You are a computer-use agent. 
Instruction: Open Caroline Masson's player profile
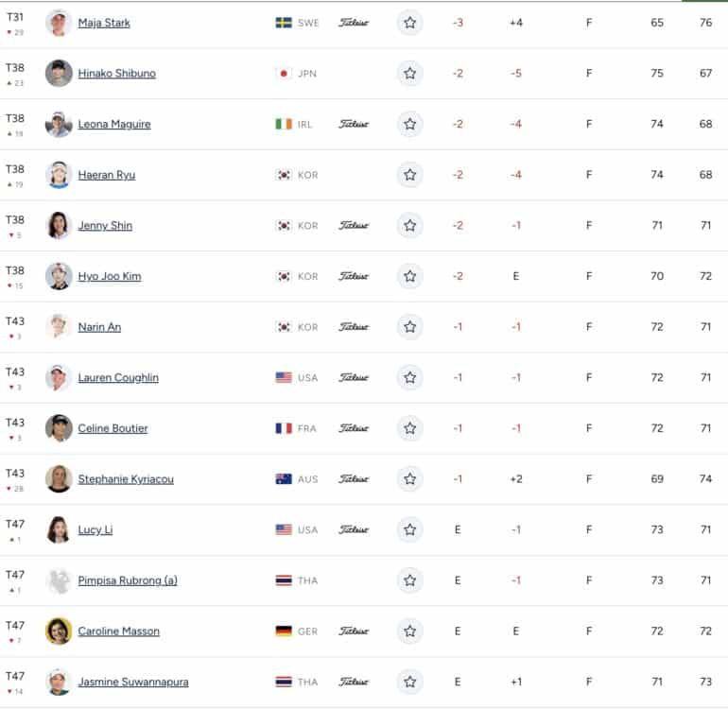(118, 631)
